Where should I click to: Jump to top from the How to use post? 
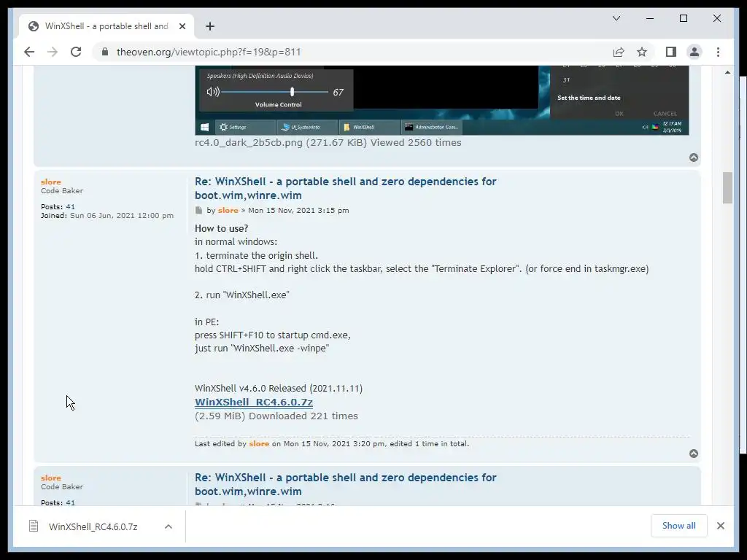click(x=694, y=454)
